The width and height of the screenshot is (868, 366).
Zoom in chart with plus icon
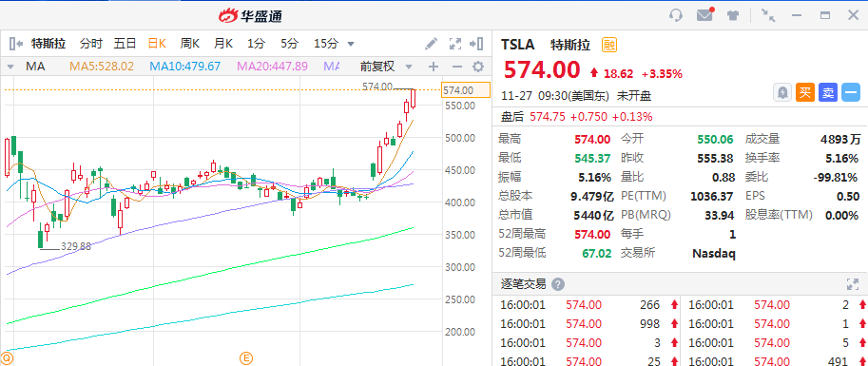[434, 67]
